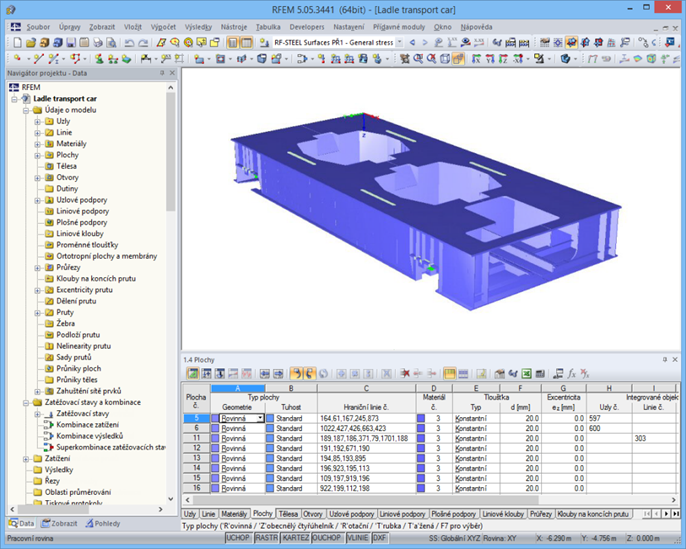View model in X direction
This screenshot has height=549, width=686.
[x=477, y=58]
